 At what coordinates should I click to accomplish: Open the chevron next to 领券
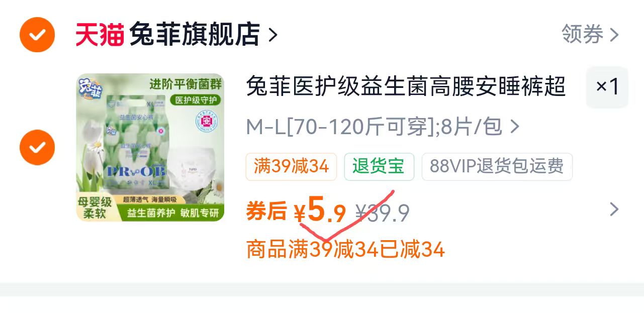point(614,35)
